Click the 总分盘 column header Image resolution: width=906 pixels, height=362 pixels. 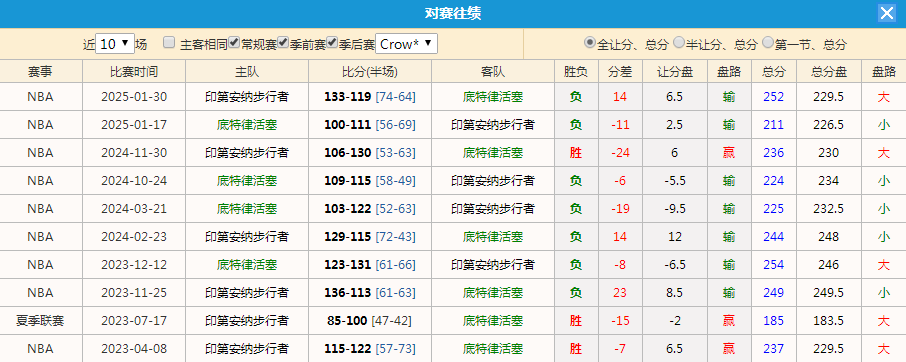829,72
